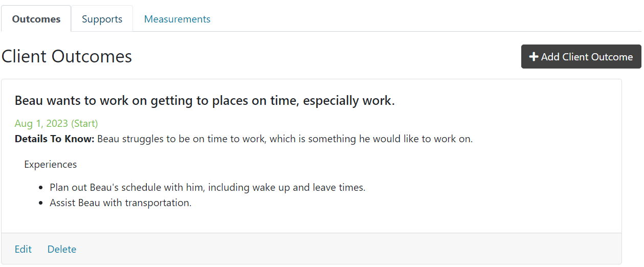Switch to the Supports tab

[102, 19]
